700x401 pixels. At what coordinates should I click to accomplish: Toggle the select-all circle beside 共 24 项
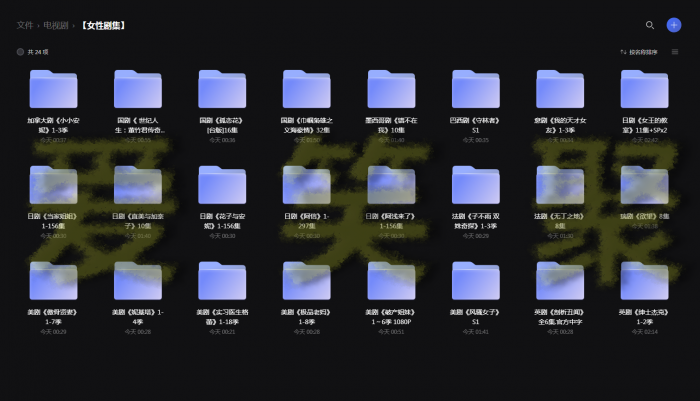[20, 51]
